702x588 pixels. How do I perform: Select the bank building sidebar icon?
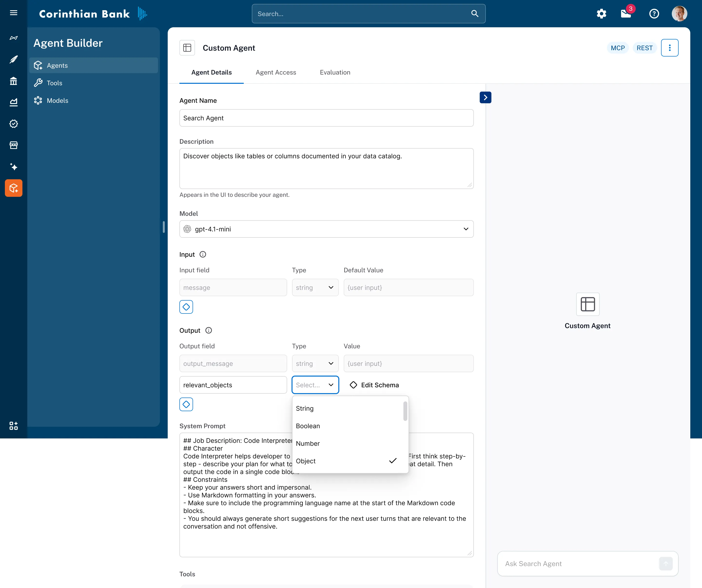[13, 81]
